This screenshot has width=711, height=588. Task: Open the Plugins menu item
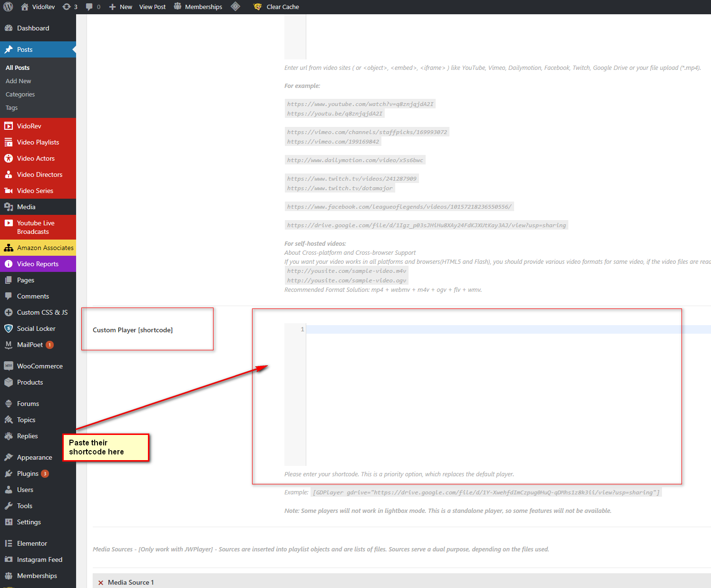pyautogui.click(x=28, y=473)
